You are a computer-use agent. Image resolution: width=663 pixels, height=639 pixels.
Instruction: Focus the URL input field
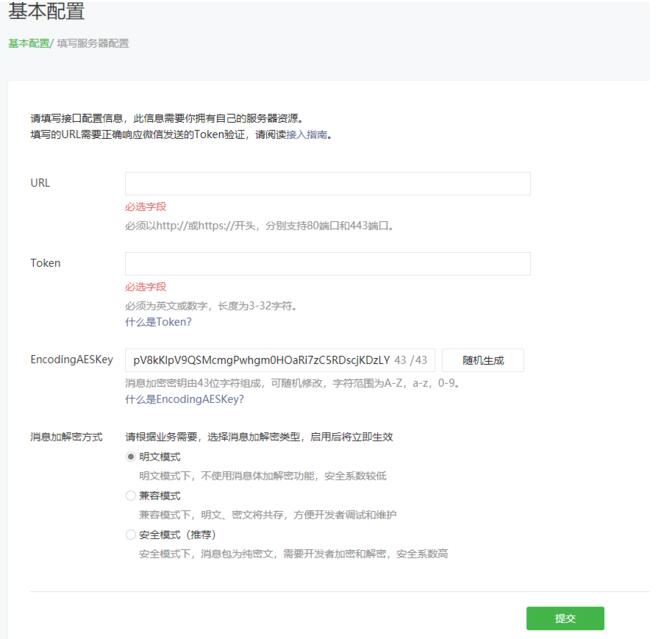click(328, 184)
